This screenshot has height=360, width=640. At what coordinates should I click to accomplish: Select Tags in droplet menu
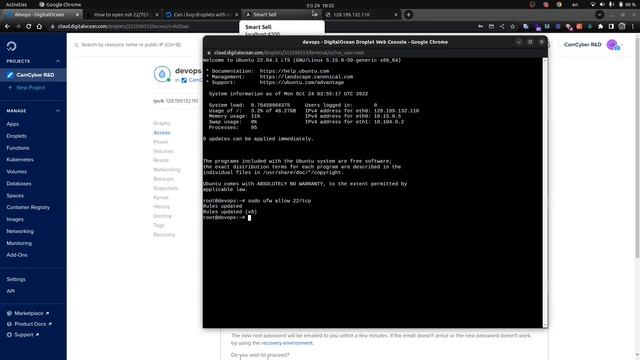click(159, 225)
